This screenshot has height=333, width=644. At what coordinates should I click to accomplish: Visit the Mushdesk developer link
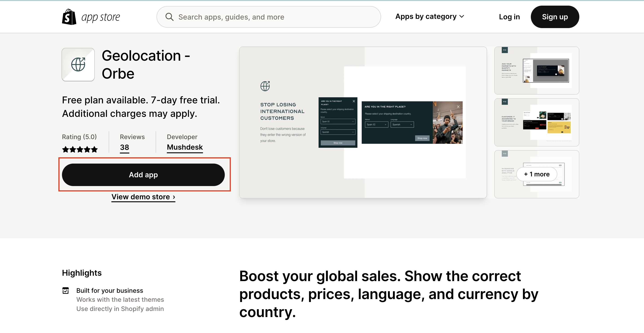tap(185, 147)
